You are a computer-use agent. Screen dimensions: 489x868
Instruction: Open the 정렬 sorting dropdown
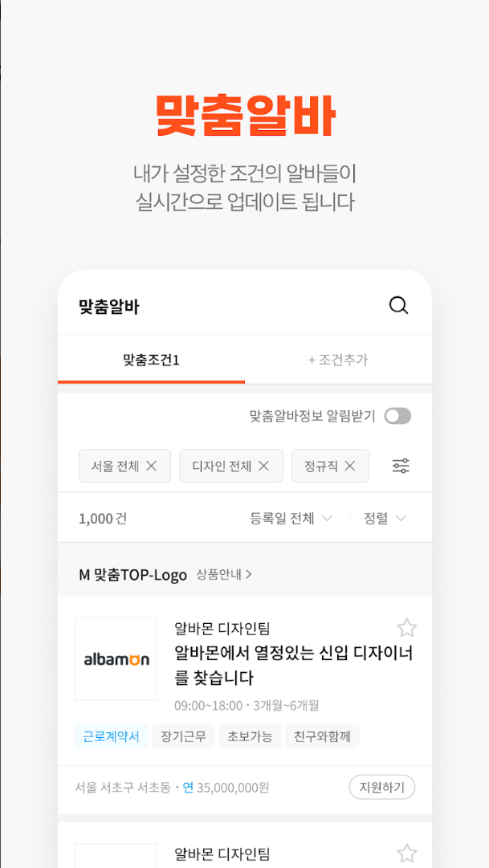[383, 518]
